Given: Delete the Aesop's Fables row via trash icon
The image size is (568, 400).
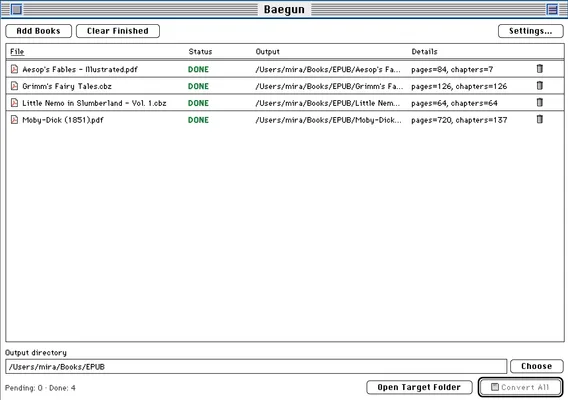Looking at the screenshot, I should tap(539, 68).
